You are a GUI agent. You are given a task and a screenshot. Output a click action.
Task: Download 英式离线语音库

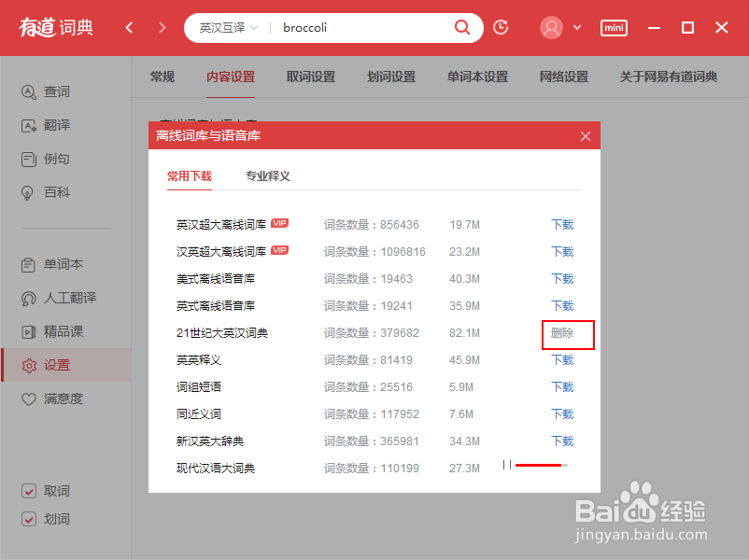(x=562, y=305)
